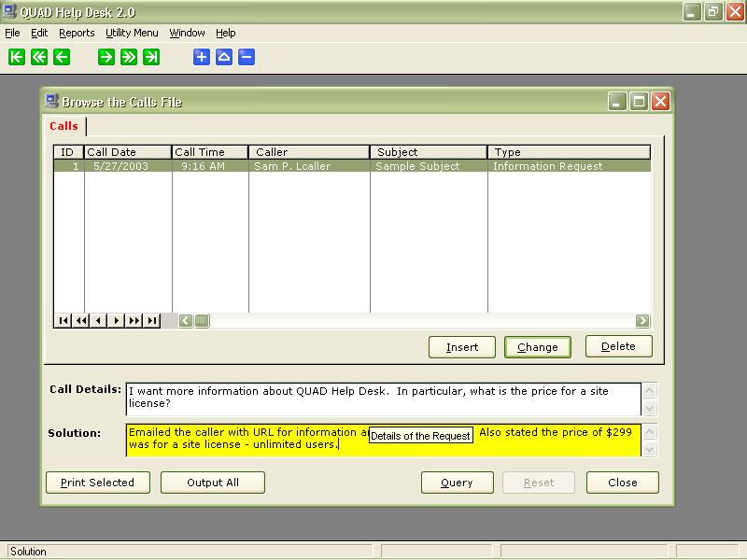Click Call Details scrollbar down arrow
Screen dimensions: 747x560
pyautogui.click(x=649, y=408)
